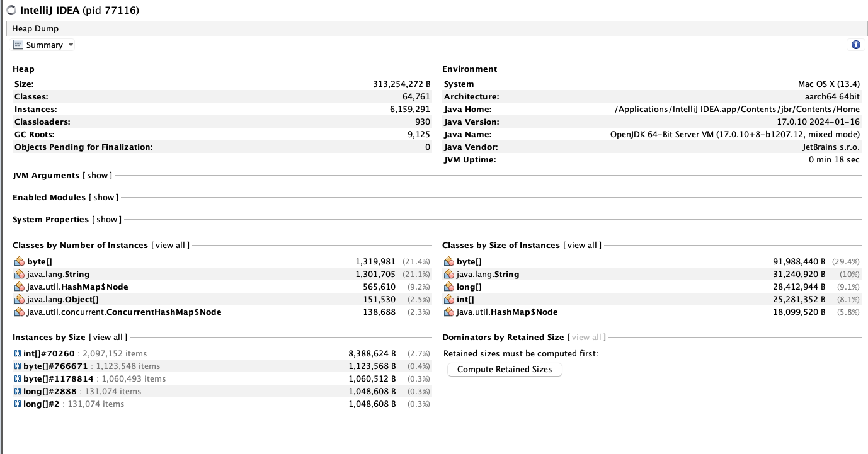Click java.util.HashMap$Node icon in Number of Instances

pos(19,287)
